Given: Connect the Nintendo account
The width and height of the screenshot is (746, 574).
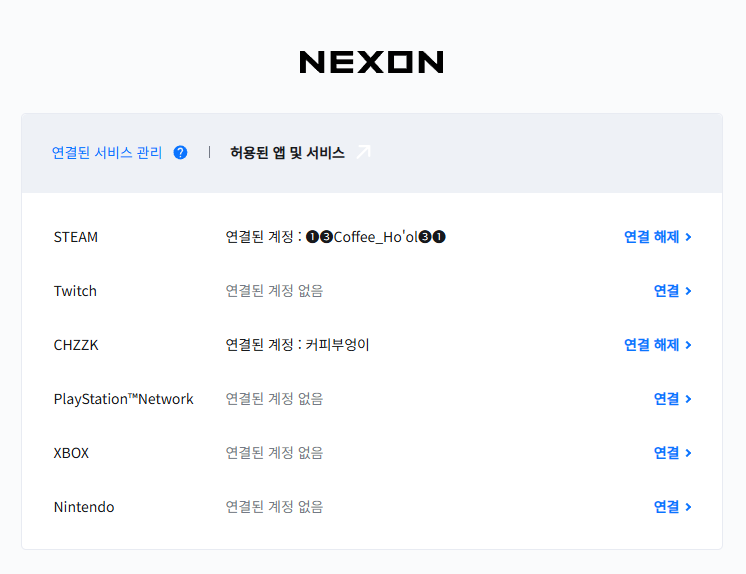Looking at the screenshot, I should 666,507.
